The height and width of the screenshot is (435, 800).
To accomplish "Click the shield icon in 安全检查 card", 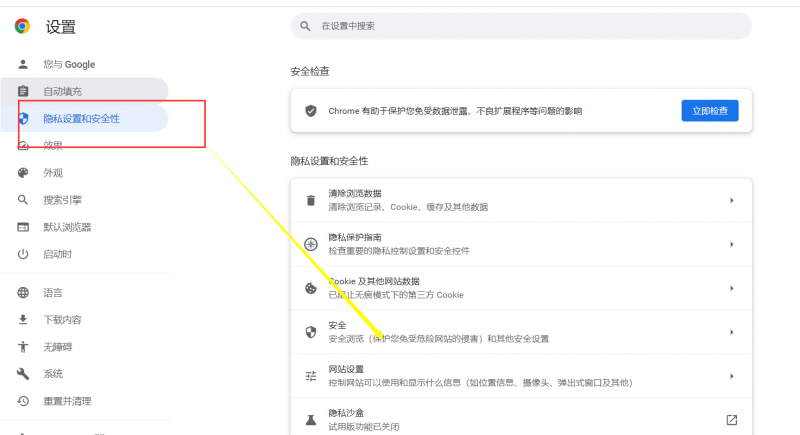I will coord(310,111).
